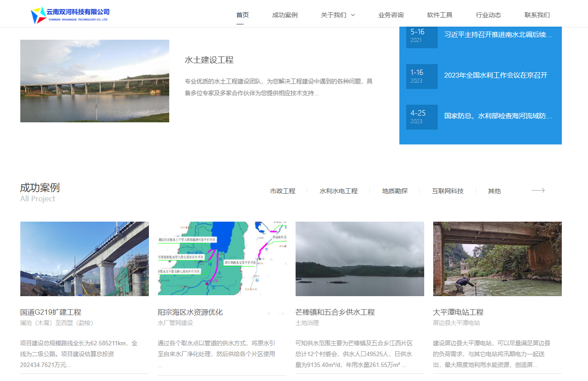
Task: Click the 土地治理 subtitle
Action: (307, 323)
